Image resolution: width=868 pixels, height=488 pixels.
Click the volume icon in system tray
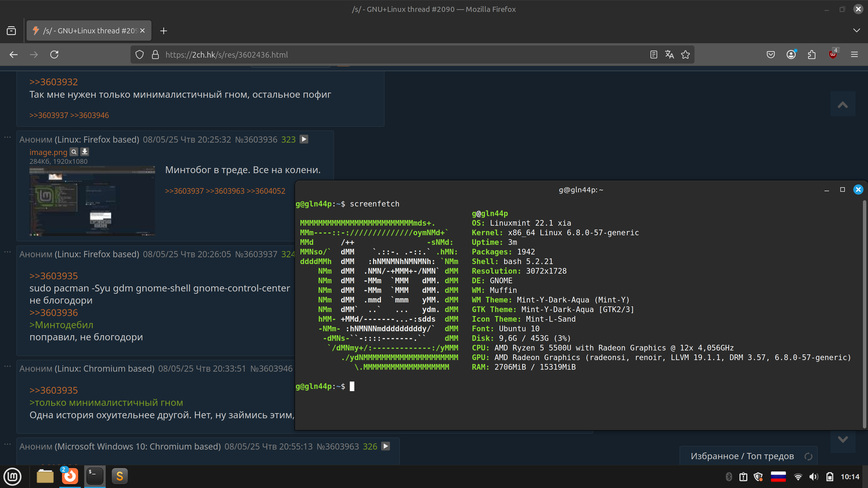(813, 476)
